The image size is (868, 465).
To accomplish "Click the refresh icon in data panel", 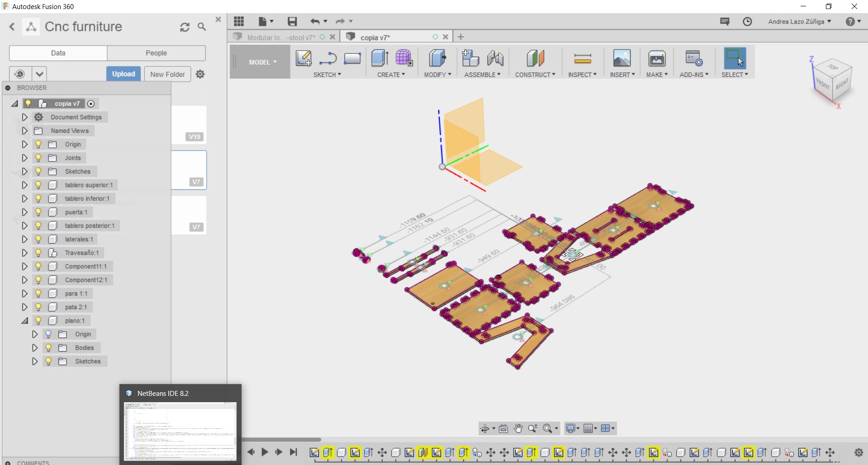I will pos(185,27).
